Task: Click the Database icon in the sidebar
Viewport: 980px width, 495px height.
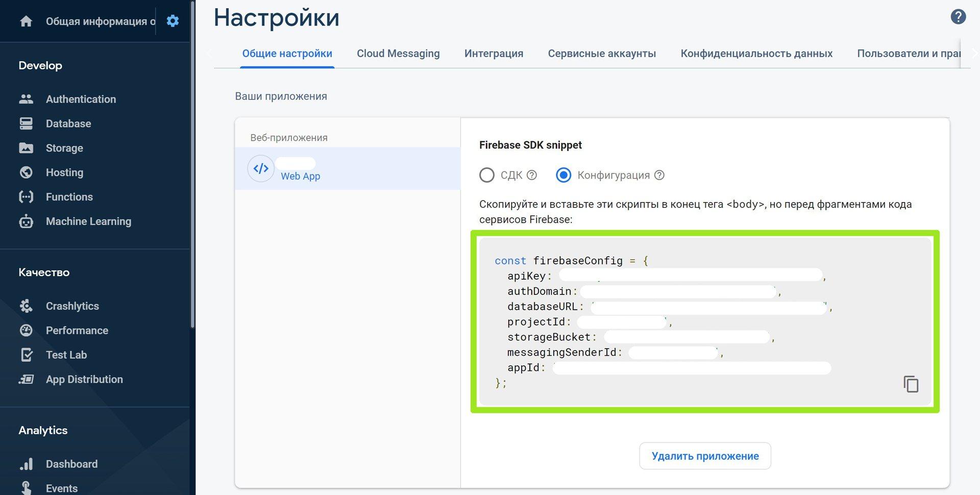Action: (26, 123)
